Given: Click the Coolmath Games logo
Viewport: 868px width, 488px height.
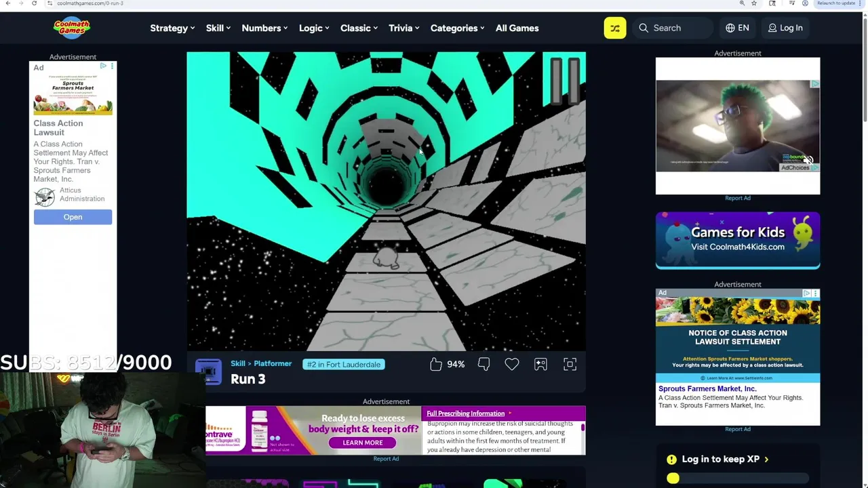Looking at the screenshot, I should coord(72,28).
